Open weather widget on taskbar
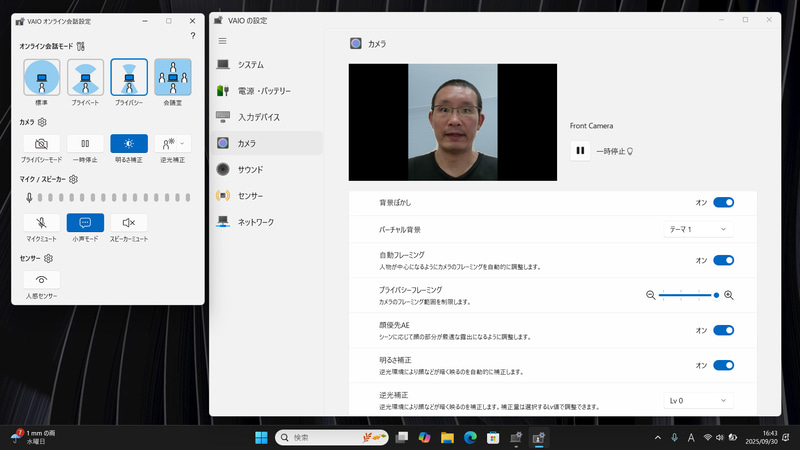 tap(33, 437)
